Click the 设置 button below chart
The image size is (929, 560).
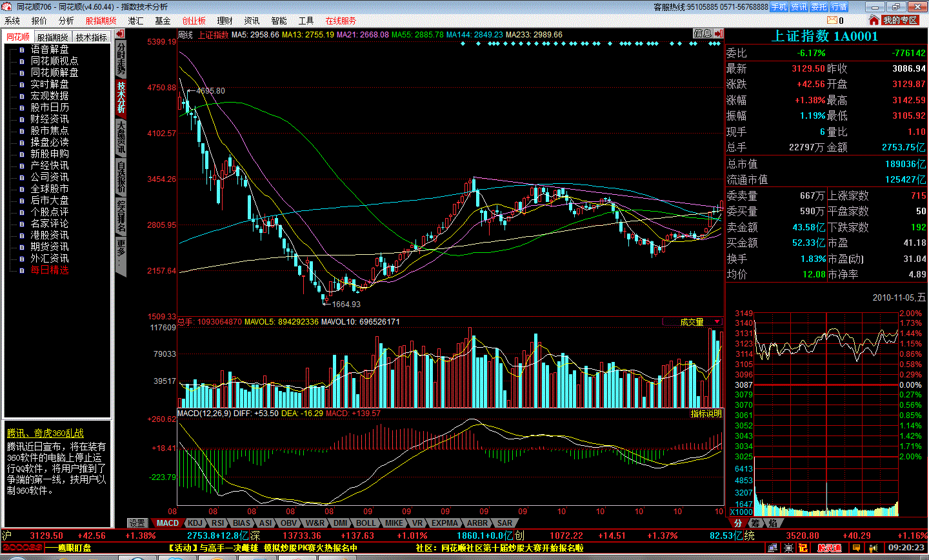point(137,523)
